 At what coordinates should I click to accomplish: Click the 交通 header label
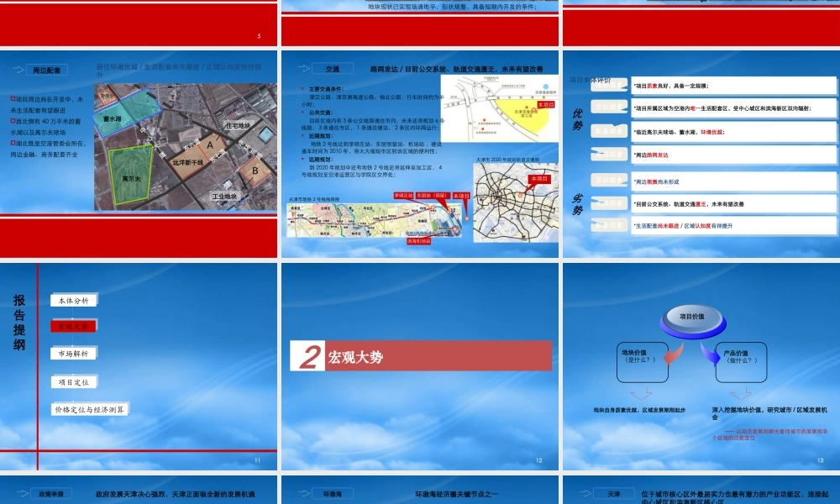pyautogui.click(x=333, y=69)
